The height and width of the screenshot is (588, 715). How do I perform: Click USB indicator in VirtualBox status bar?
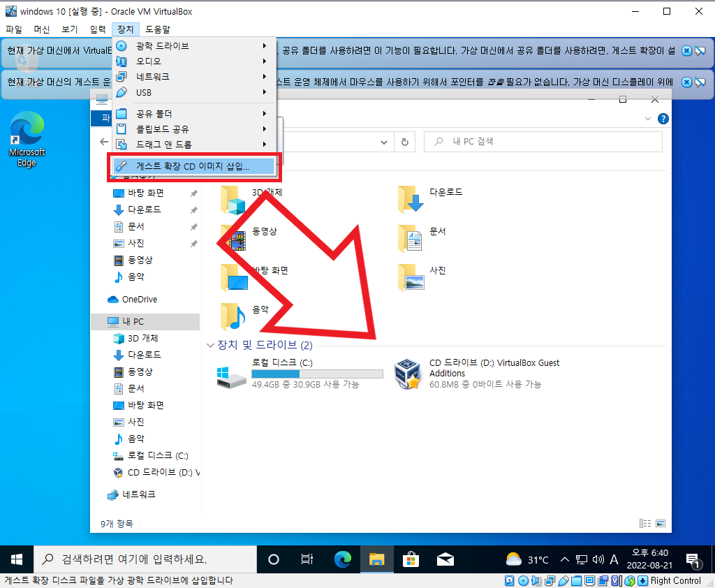point(563,581)
